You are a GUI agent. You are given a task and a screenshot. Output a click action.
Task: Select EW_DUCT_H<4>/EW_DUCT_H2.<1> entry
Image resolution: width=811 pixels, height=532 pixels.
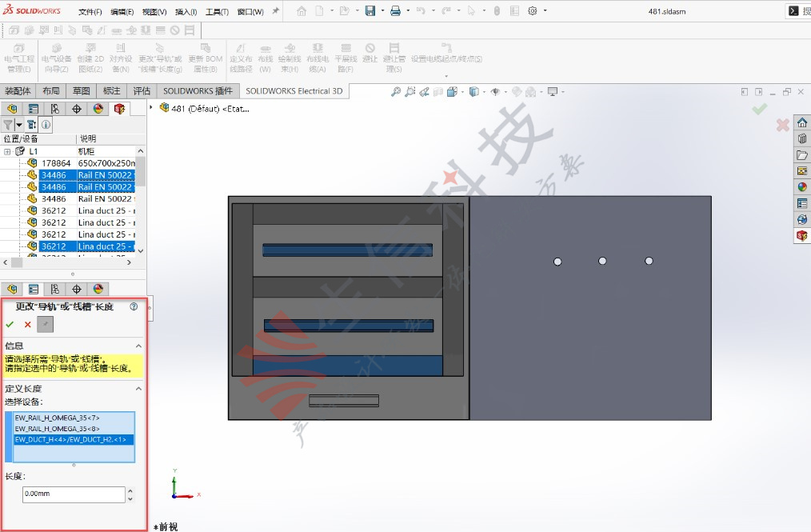point(74,439)
